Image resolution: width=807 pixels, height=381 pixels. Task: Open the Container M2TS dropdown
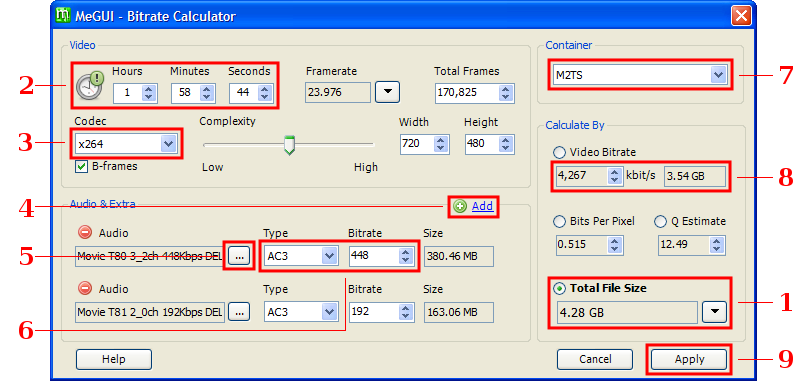718,75
